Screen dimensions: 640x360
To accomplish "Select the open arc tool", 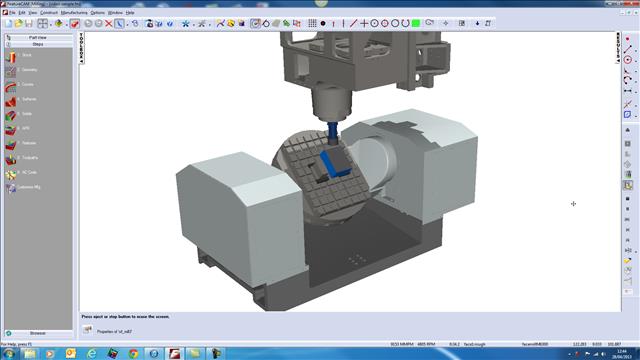I will pyautogui.click(x=405, y=24).
